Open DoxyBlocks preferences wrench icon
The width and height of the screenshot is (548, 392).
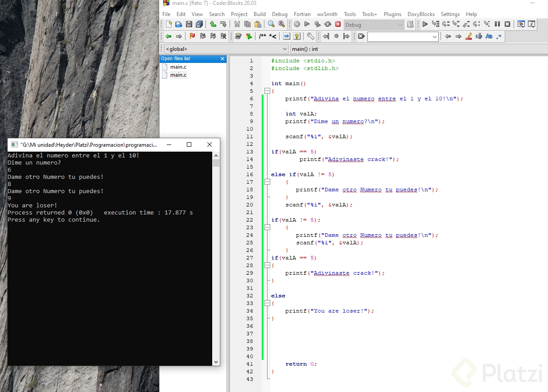(x=311, y=37)
